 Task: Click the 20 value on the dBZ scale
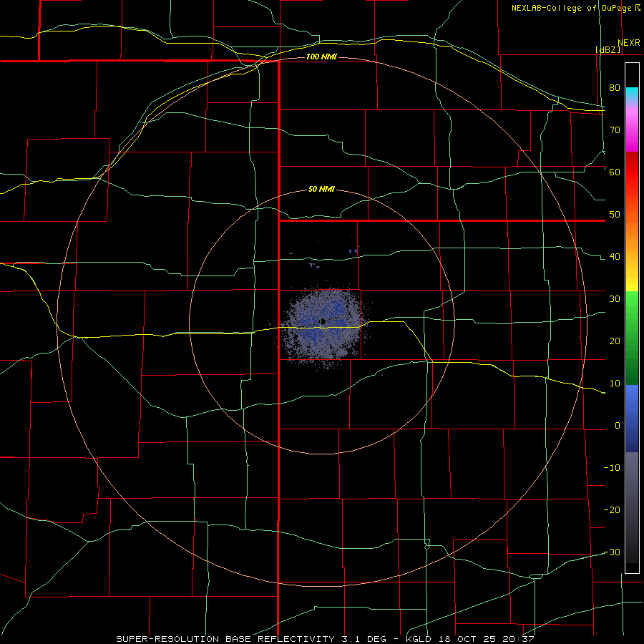click(615, 341)
